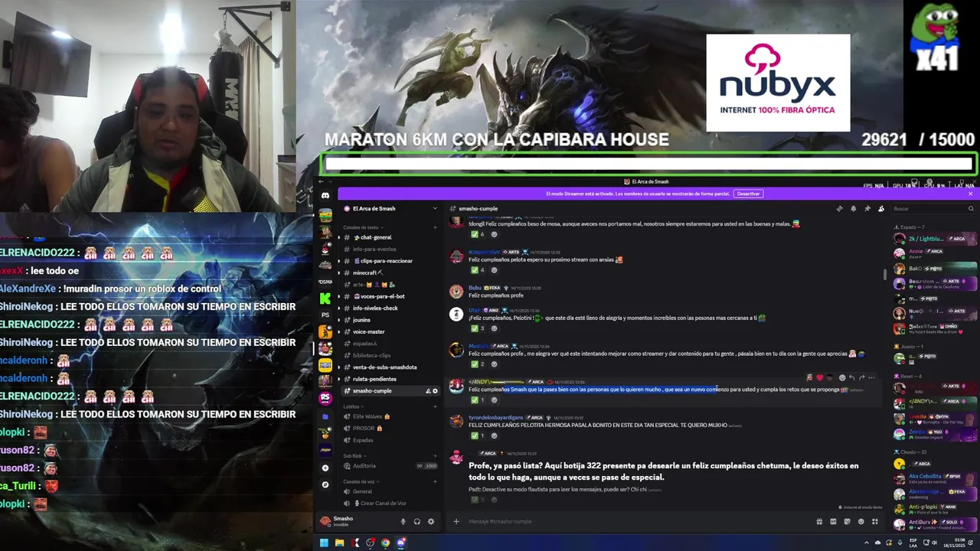
Task: Open threads icon in channel header
Action: pyautogui.click(x=839, y=208)
